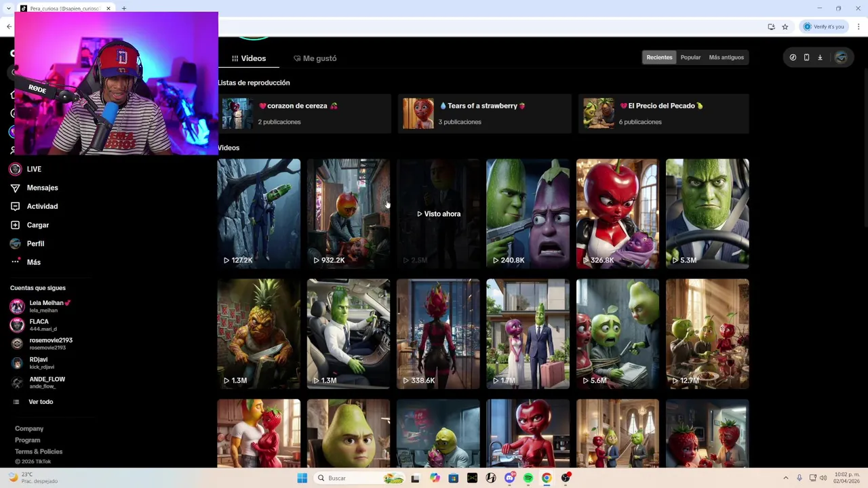
Task: Play the video with 338.6K views
Action: [438, 333]
